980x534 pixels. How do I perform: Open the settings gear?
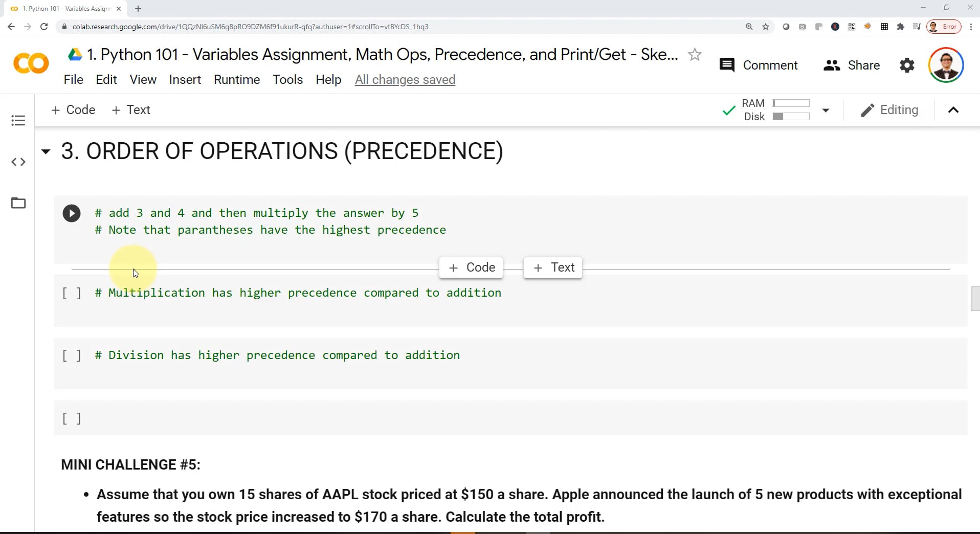pyautogui.click(x=907, y=65)
